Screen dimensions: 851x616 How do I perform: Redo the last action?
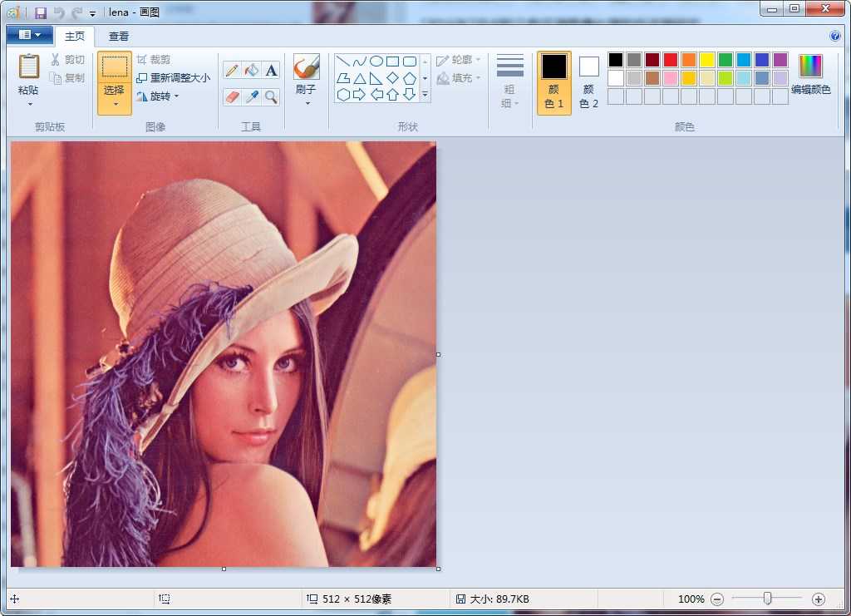point(76,12)
